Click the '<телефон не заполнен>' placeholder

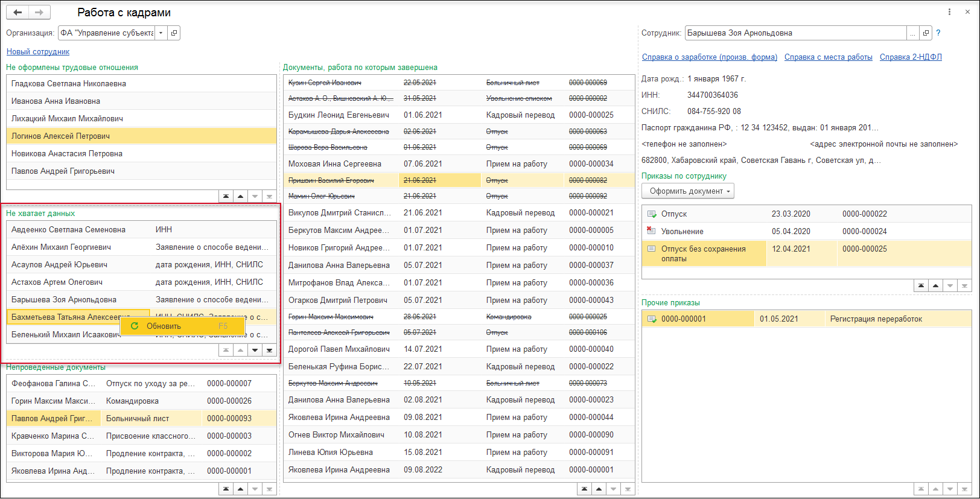684,144
